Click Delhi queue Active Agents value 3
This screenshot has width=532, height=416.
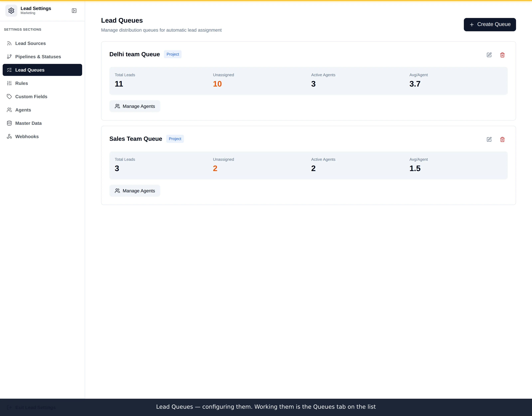click(x=313, y=84)
